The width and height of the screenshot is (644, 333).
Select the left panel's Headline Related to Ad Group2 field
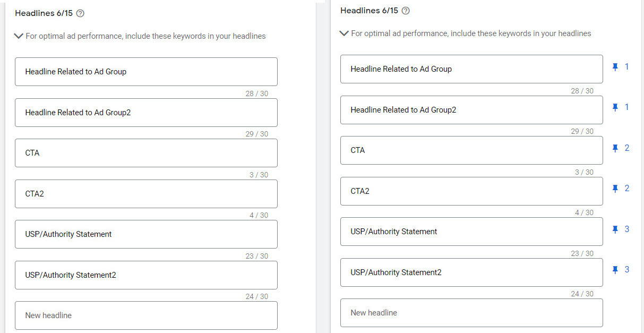click(146, 113)
